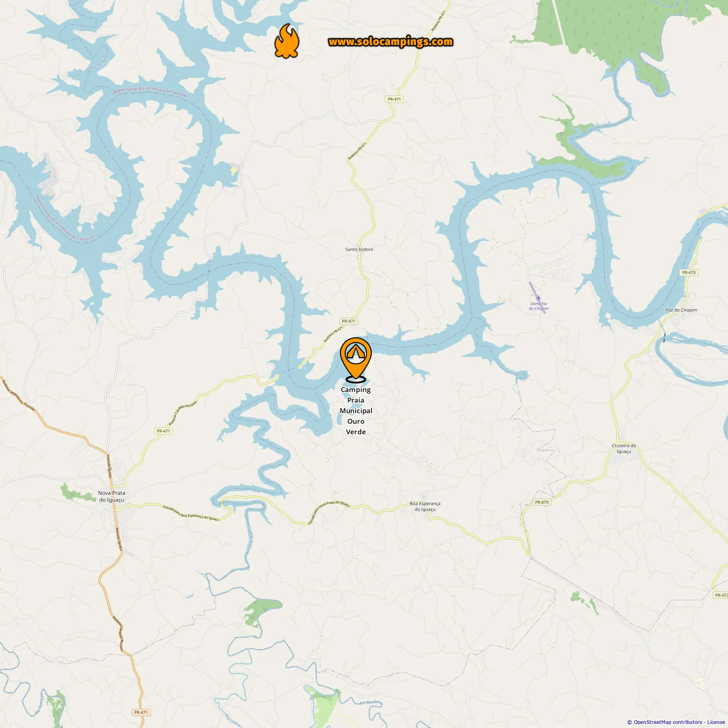Image resolution: width=728 pixels, height=728 pixels.
Task: Click the PR-471 shield near Santo Isidoro bridge
Action: (x=349, y=321)
